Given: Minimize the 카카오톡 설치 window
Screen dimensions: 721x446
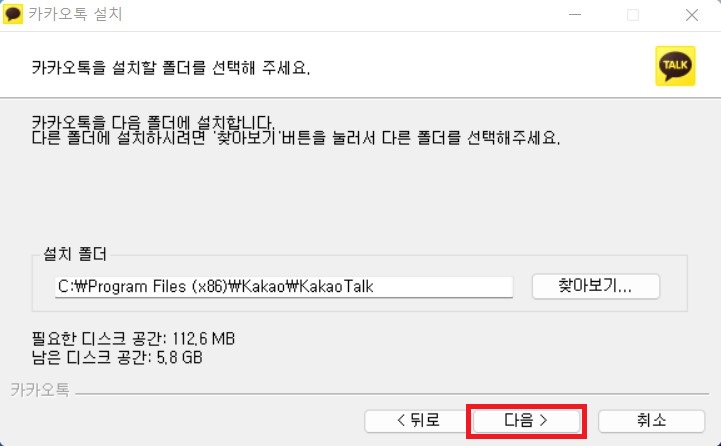Looking at the screenshot, I should pyautogui.click(x=575, y=15).
